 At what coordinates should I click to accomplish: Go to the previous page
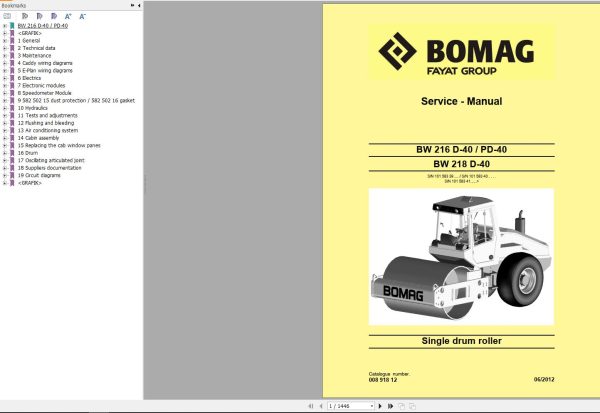click(321, 406)
